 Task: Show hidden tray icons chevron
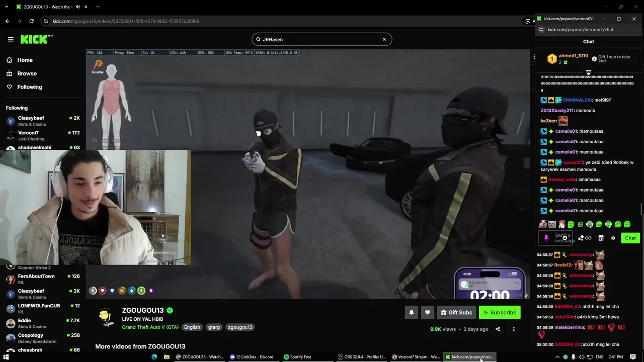point(557,357)
